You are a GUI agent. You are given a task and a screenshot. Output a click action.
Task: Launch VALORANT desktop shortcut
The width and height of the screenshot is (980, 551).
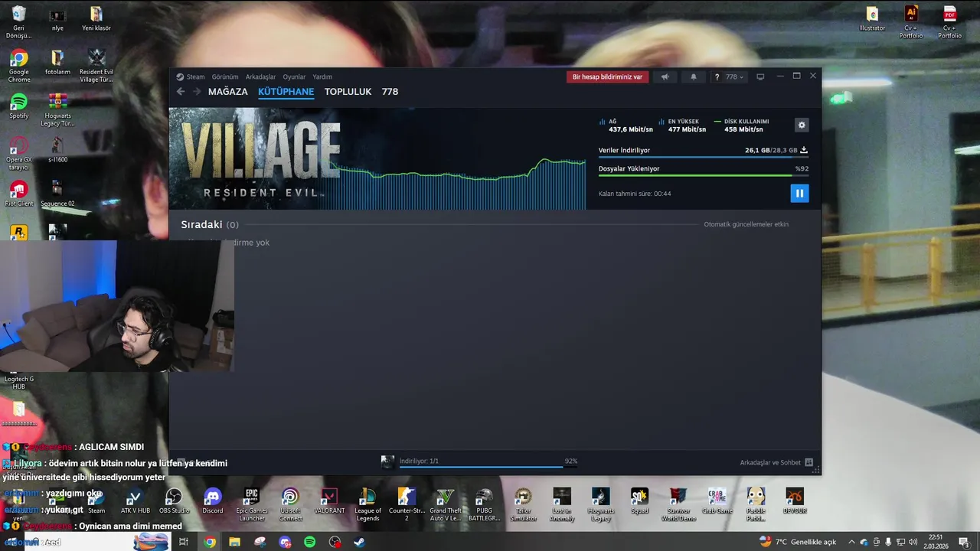coord(329,501)
